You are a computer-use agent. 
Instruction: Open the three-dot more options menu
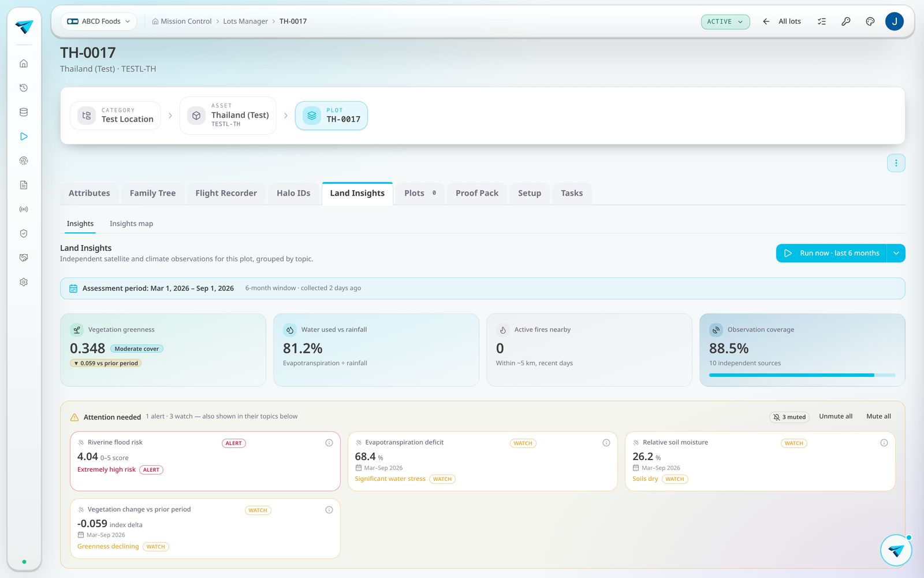[896, 163]
